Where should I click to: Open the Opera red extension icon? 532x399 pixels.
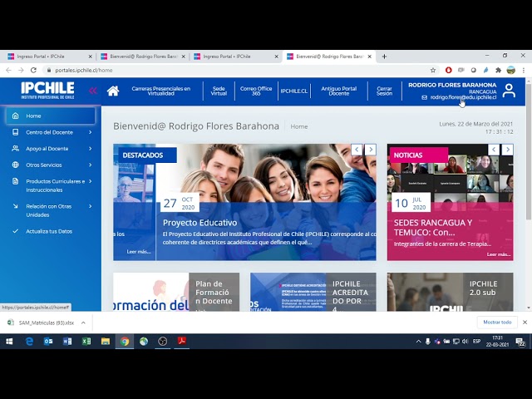coord(449,70)
